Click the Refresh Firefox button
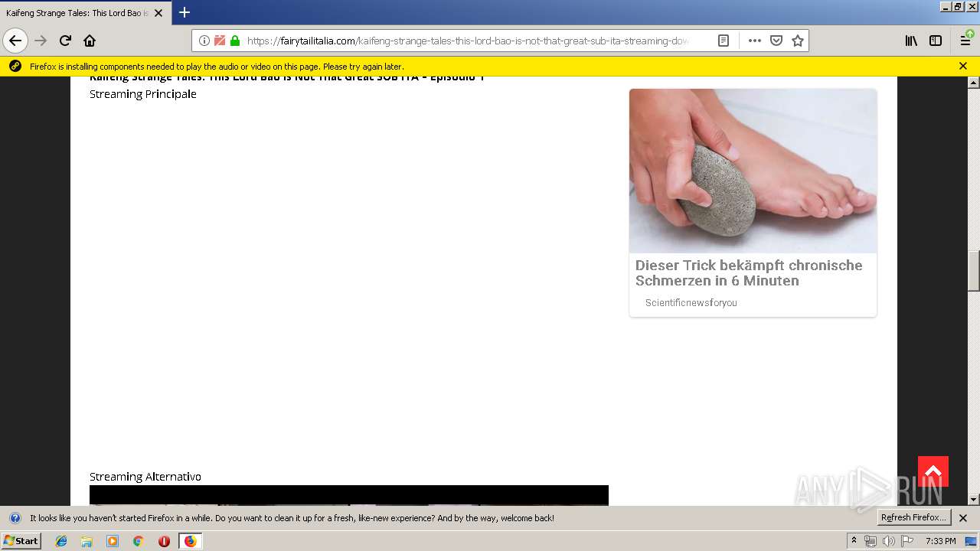Image resolution: width=980 pixels, height=551 pixels. coord(914,517)
